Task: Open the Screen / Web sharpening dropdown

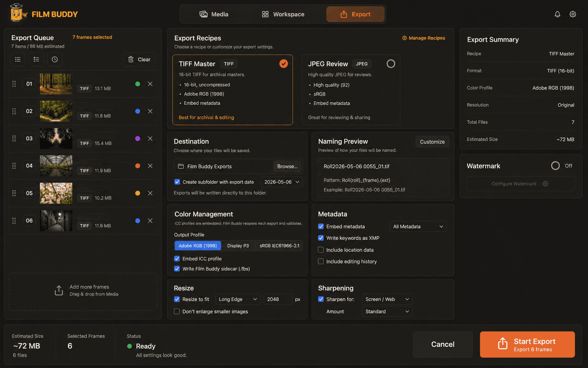Action: click(x=387, y=299)
